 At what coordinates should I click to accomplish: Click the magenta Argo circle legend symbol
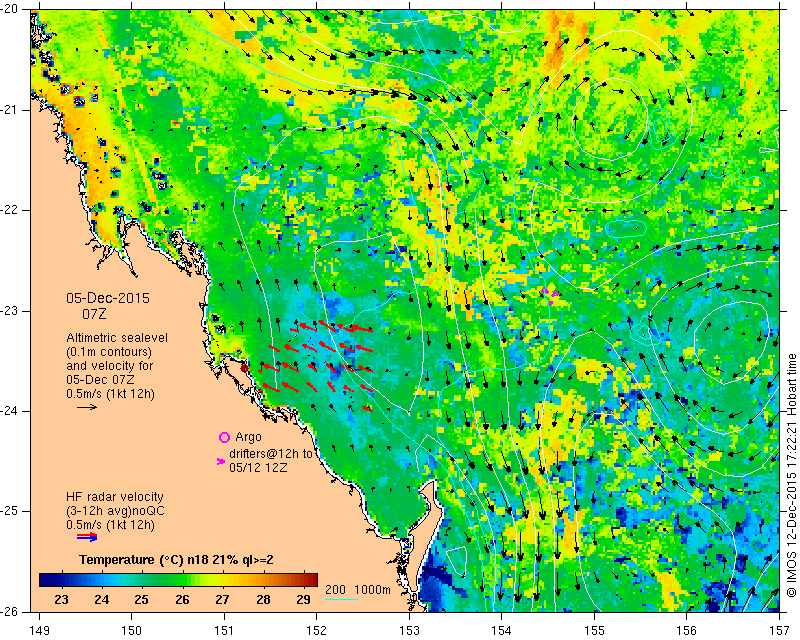224,437
